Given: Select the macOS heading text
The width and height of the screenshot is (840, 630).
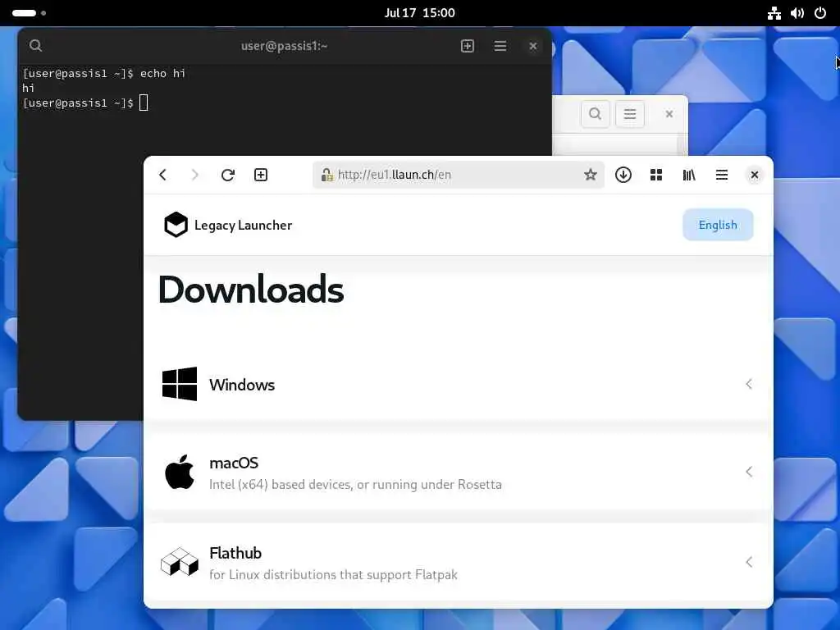Looking at the screenshot, I should [x=234, y=463].
